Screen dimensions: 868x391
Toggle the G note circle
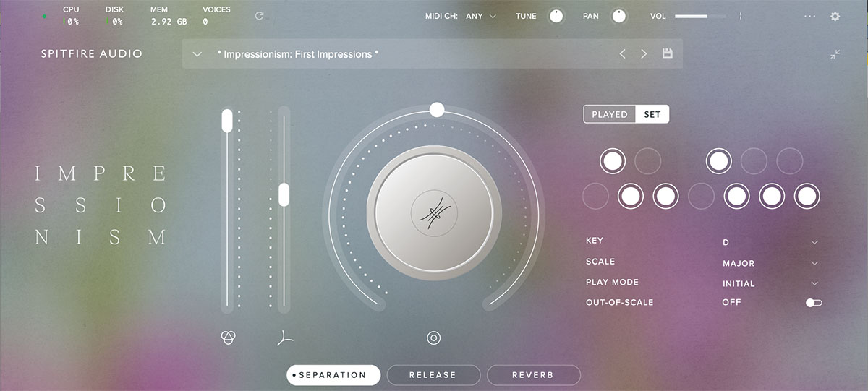click(x=736, y=196)
